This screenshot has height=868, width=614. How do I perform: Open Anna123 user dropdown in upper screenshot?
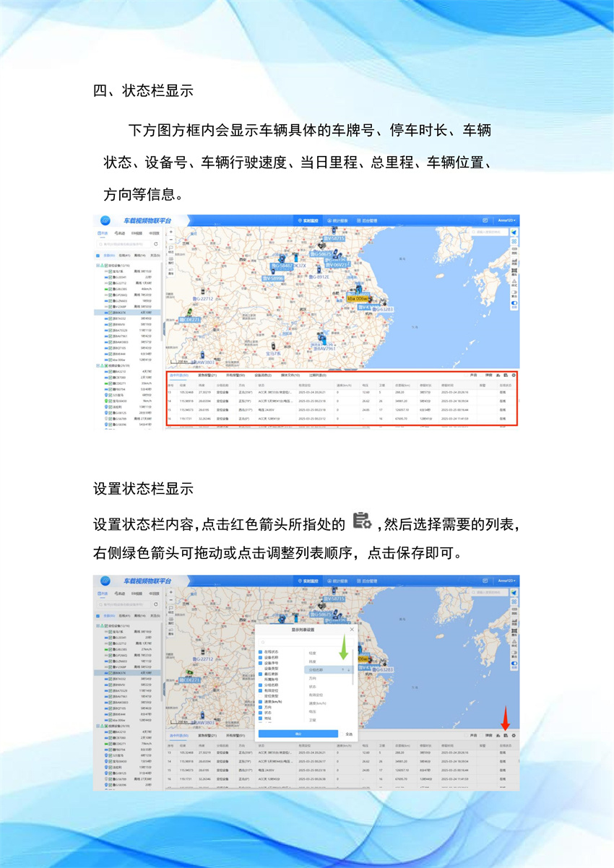coord(507,220)
